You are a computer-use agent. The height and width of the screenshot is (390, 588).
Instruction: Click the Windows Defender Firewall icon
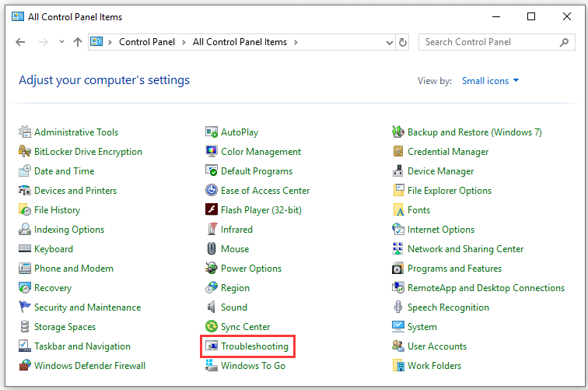pyautogui.click(x=25, y=365)
